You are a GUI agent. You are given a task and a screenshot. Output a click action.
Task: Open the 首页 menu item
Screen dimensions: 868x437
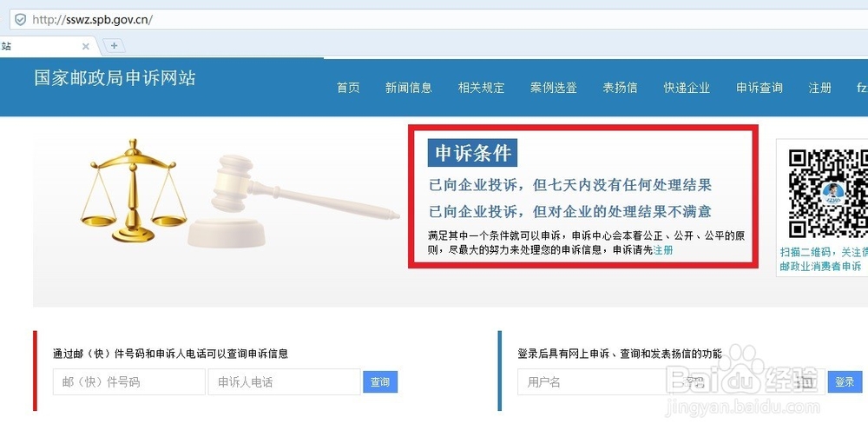(348, 88)
